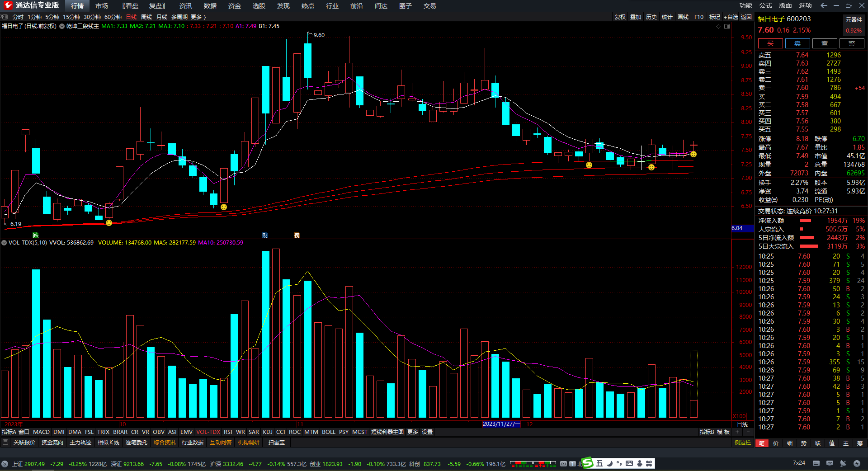Screen dimensions: 868x471
Task: Switch to 15分钟 period
Action: (x=71, y=17)
